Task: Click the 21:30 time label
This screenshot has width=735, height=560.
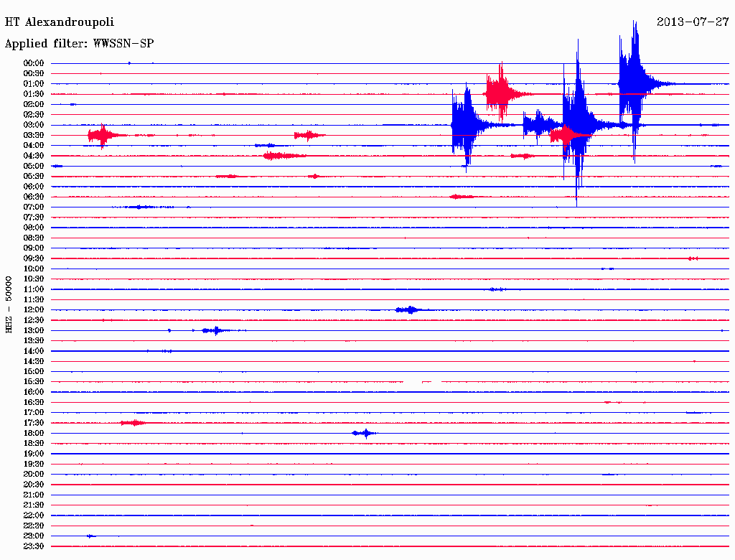Action: point(34,505)
